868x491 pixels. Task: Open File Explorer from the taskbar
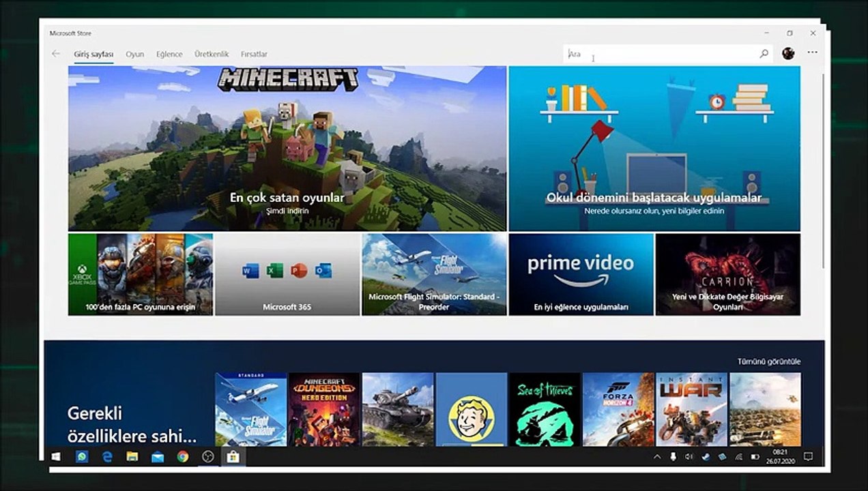pos(132,456)
